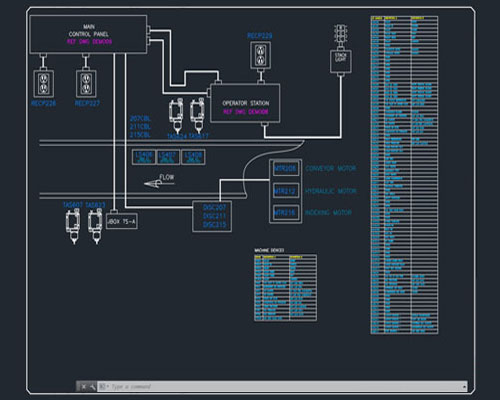
Task: Click the '215CBL' cable label
Action: click(140, 135)
